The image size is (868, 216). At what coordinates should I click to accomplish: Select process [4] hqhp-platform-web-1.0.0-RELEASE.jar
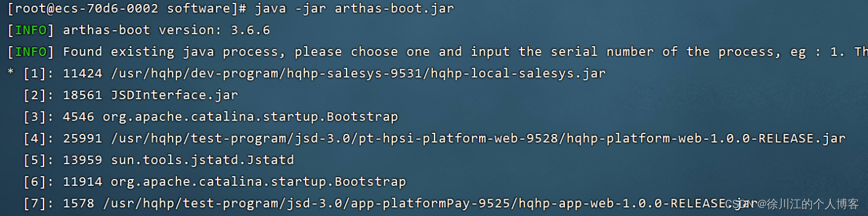coord(435,139)
